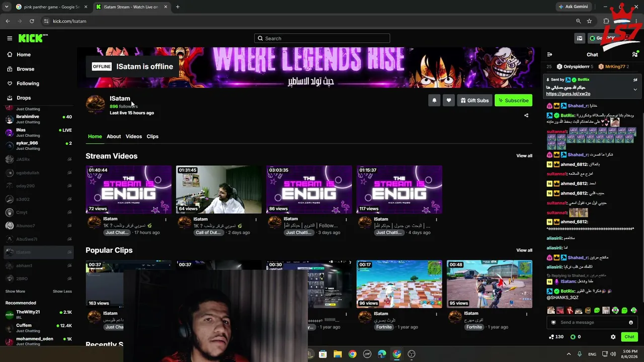This screenshot has width=644, height=362.
Task: Click View all for Popular Clips
Action: tap(524, 250)
